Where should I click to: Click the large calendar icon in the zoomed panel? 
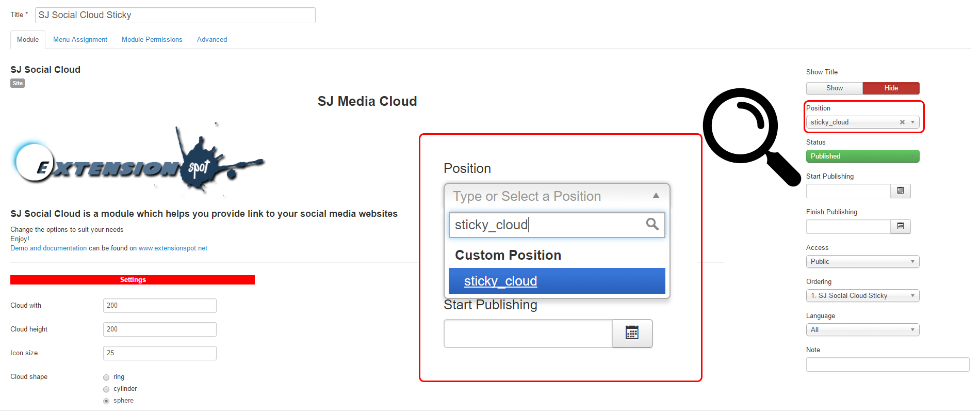pos(632,333)
